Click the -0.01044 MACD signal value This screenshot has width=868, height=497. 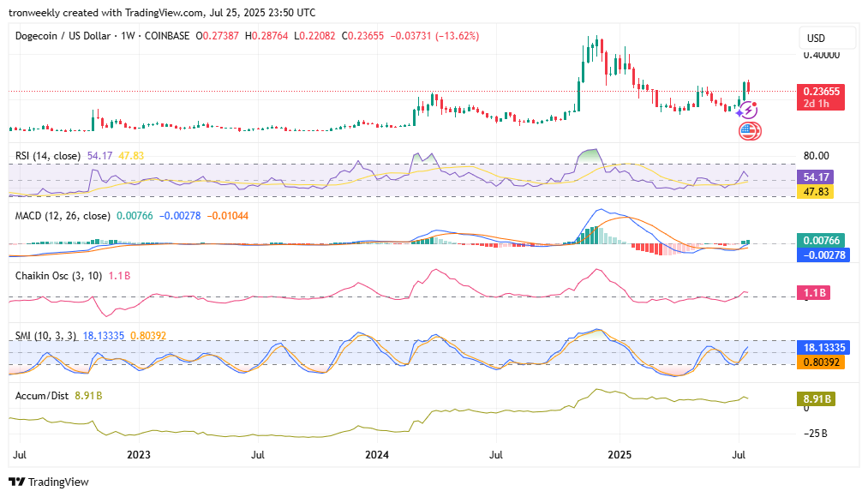(x=228, y=216)
